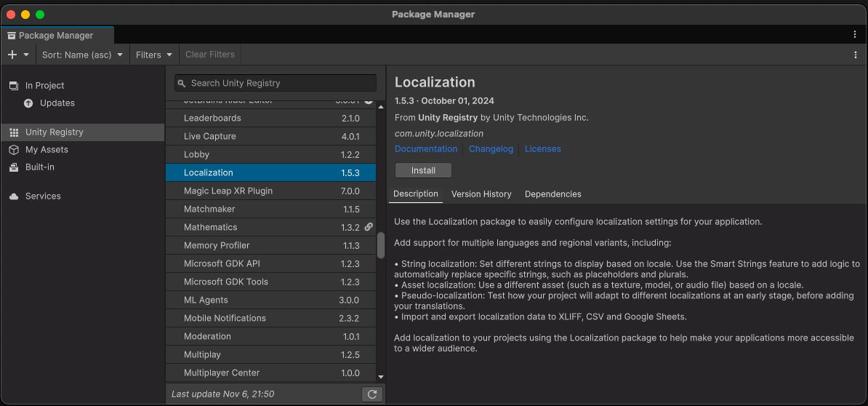Select the Leaderboards package
Screen dimensions: 868x406
(270, 118)
